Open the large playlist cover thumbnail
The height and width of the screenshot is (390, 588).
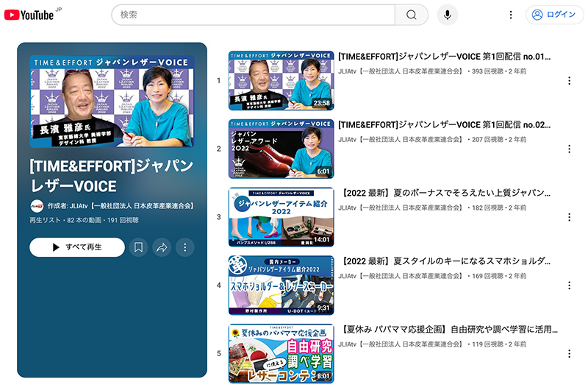pos(112,102)
